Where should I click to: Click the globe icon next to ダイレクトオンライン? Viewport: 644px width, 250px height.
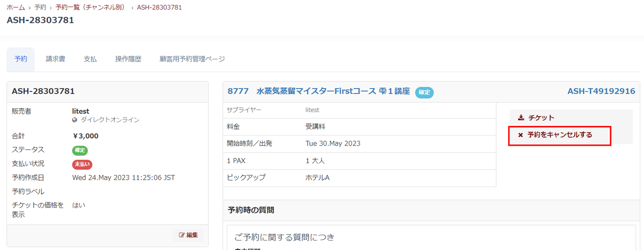[74, 120]
